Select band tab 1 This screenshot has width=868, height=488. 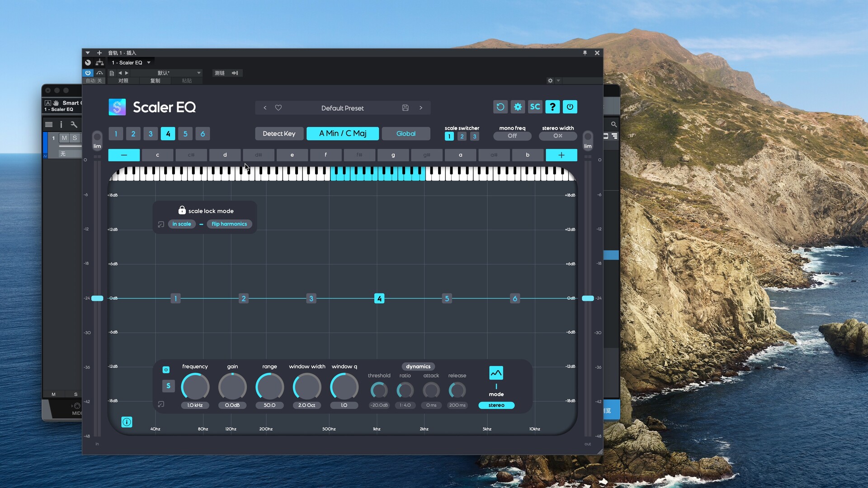116,134
